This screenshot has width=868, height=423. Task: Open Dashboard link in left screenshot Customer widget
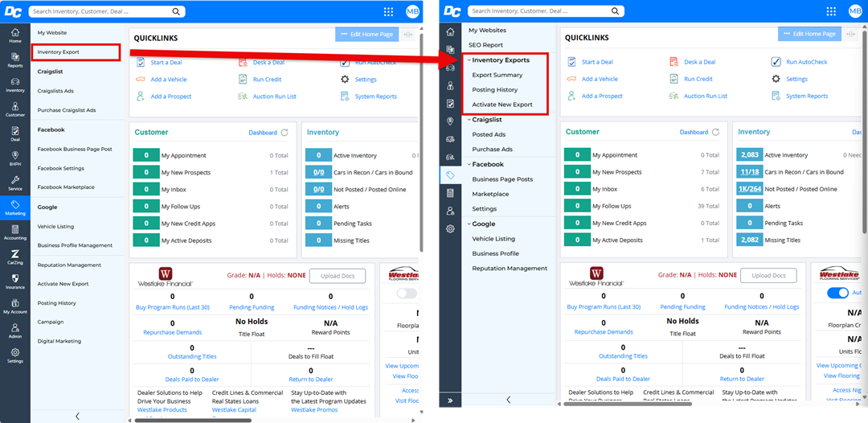tap(263, 133)
